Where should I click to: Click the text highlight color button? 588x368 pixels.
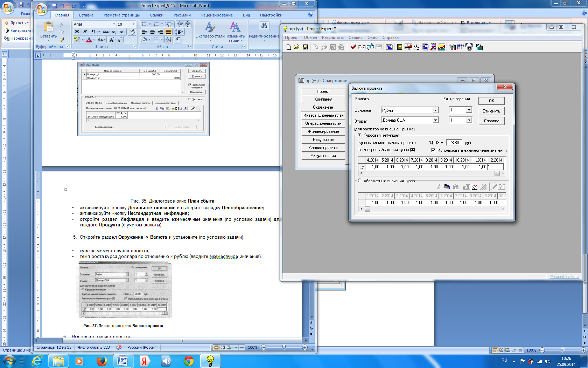77,40
